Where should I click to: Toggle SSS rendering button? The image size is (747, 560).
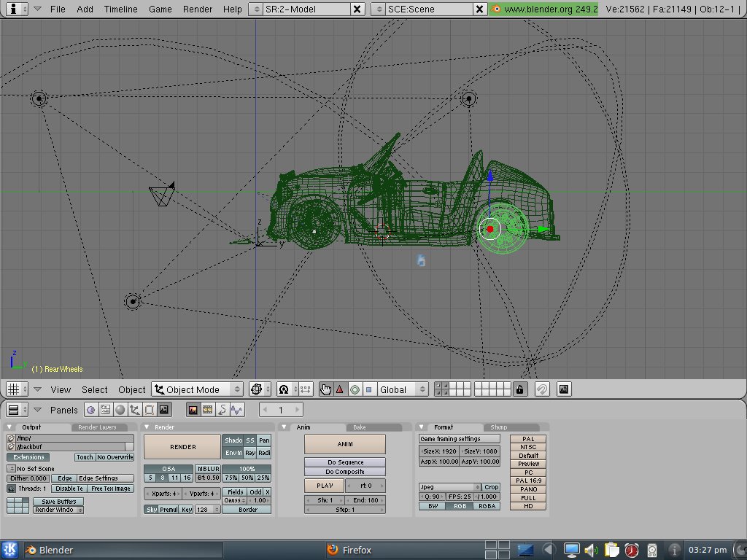(x=251, y=440)
